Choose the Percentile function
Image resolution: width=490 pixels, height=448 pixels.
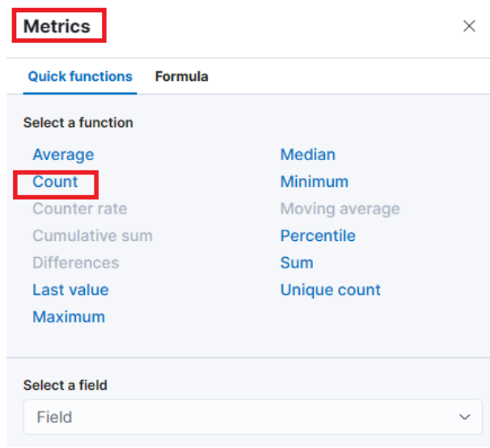click(318, 236)
